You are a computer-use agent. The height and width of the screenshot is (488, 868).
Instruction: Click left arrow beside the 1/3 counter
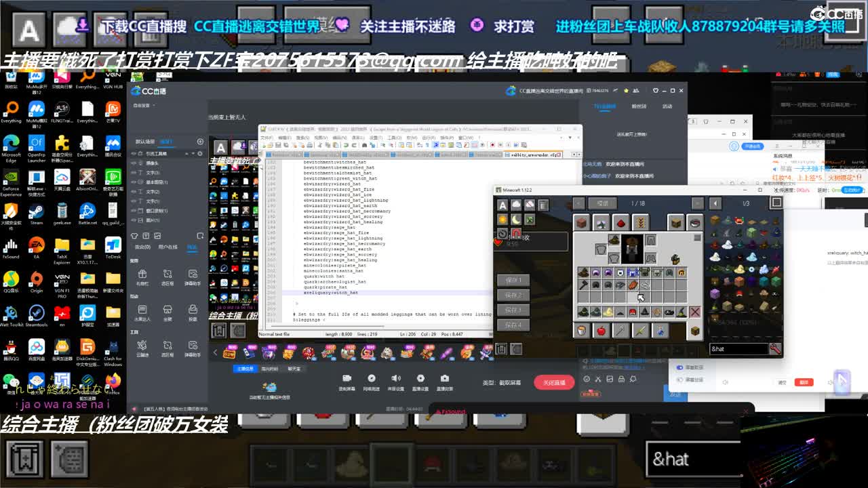coord(715,203)
